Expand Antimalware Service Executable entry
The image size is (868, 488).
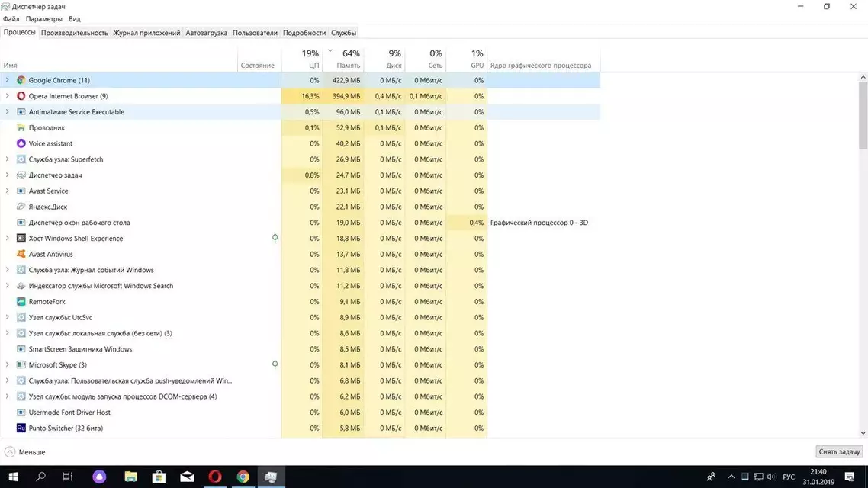[7, 112]
